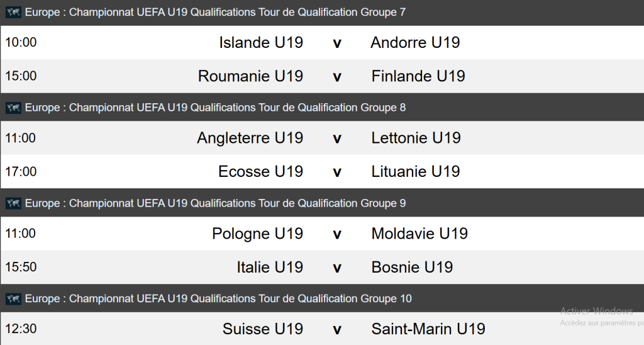Click the Roumanie U19 team
644x345 pixels.
coord(250,76)
